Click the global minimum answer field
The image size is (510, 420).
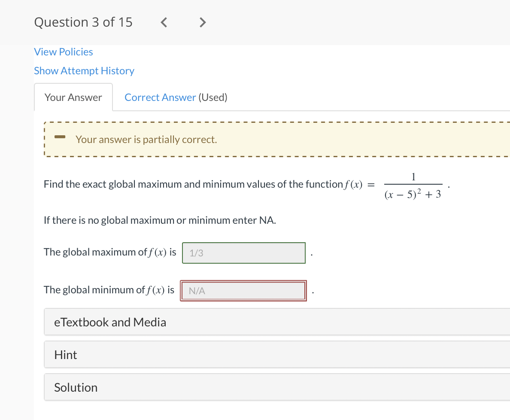coord(243,290)
